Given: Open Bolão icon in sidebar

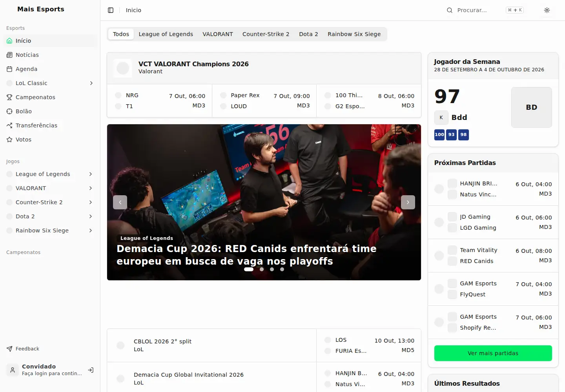Looking at the screenshot, I should pos(9,111).
